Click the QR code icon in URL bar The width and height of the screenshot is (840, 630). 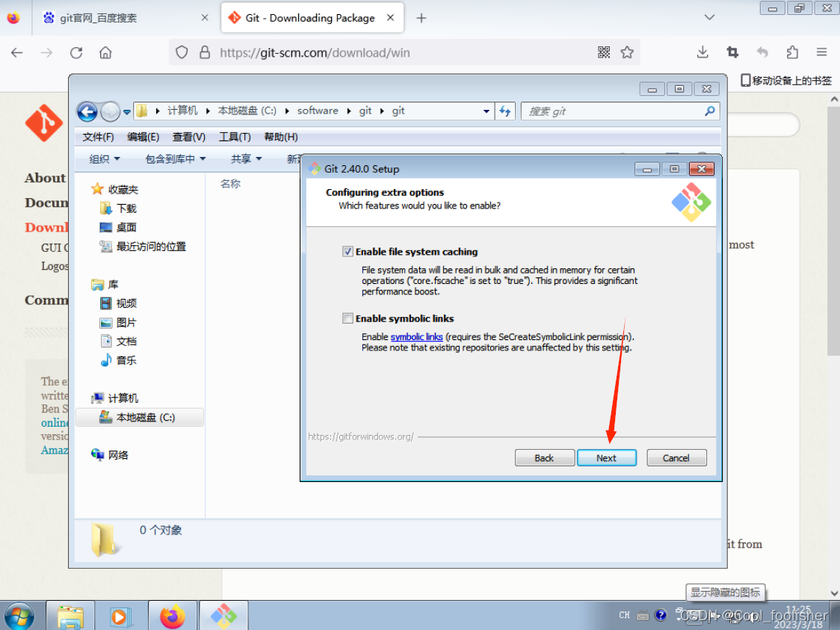[604, 52]
